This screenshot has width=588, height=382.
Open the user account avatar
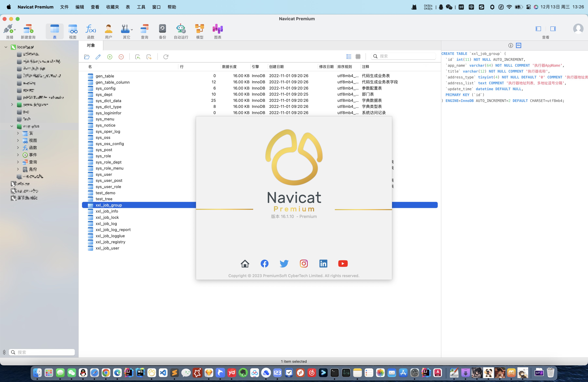coord(578,29)
